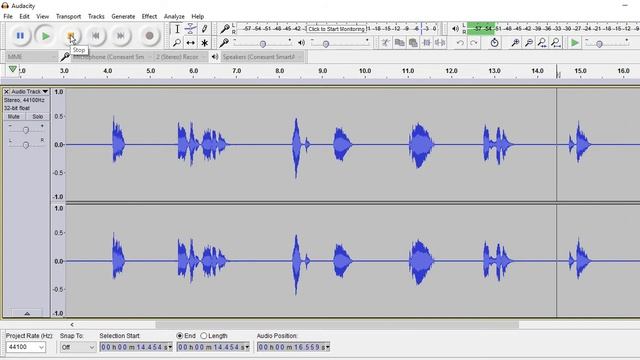Click the green Play transport button
Viewport: 640px width, 360px height.
[x=45, y=36]
